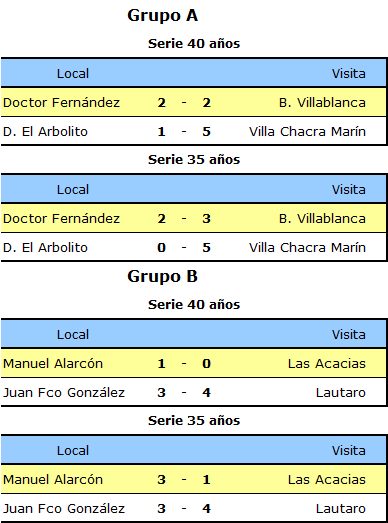Screen dimensions: 388x523
Task: Select Las Acacias in Grupo B Serie 40
Action: tap(327, 363)
